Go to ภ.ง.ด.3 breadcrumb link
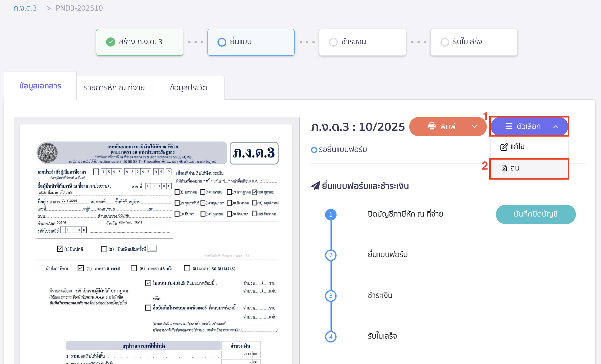This screenshot has height=364, width=601. point(25,8)
